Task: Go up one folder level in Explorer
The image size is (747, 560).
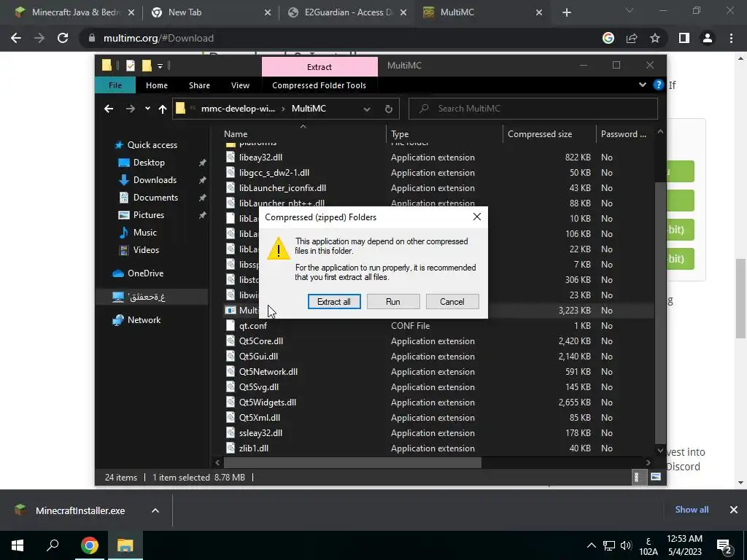Action: pos(163,109)
